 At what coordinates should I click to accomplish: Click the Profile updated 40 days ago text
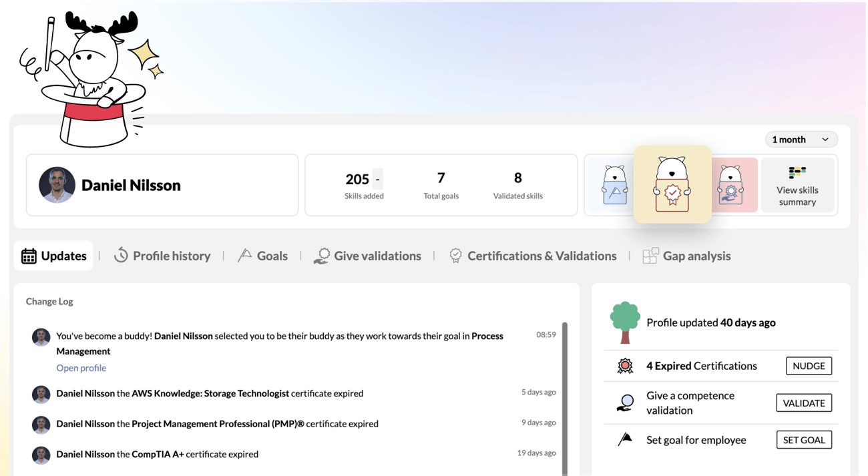tap(711, 322)
